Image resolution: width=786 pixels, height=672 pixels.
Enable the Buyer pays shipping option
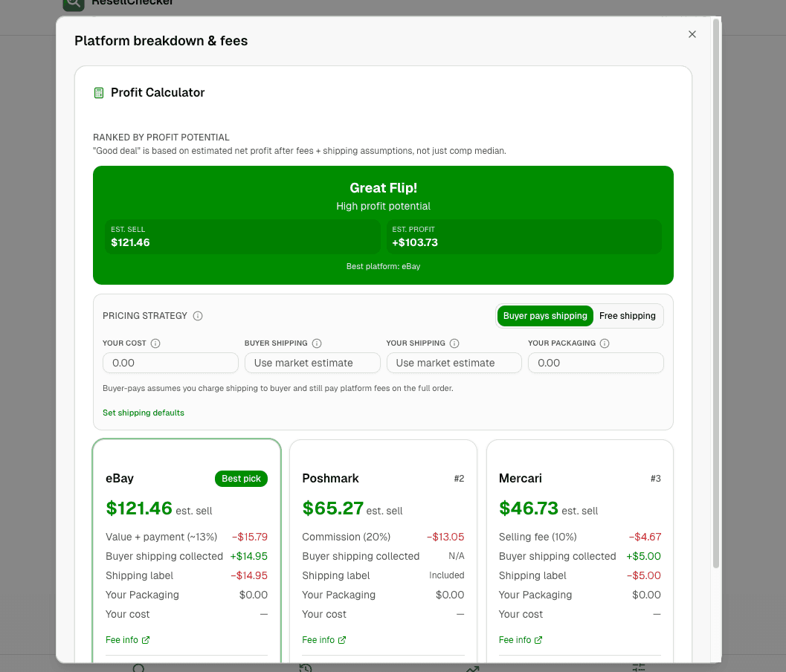545,316
